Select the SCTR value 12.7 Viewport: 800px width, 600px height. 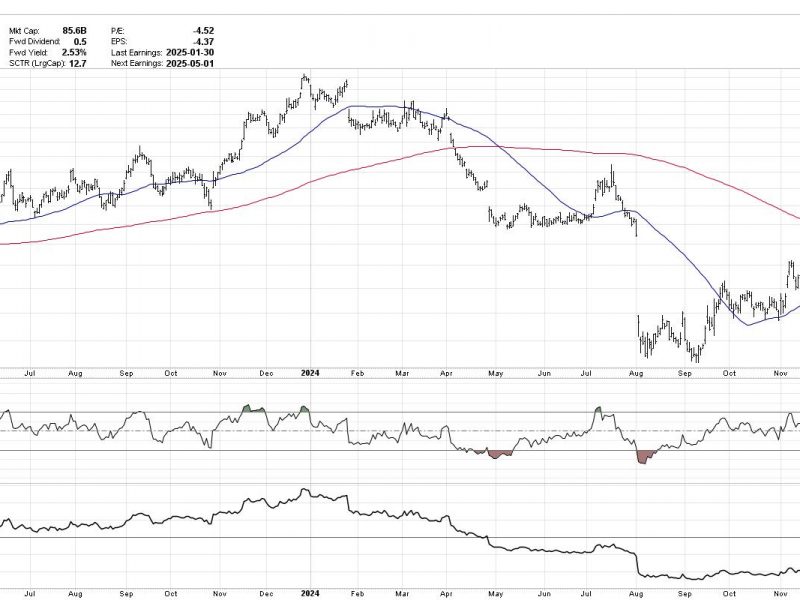pos(78,63)
